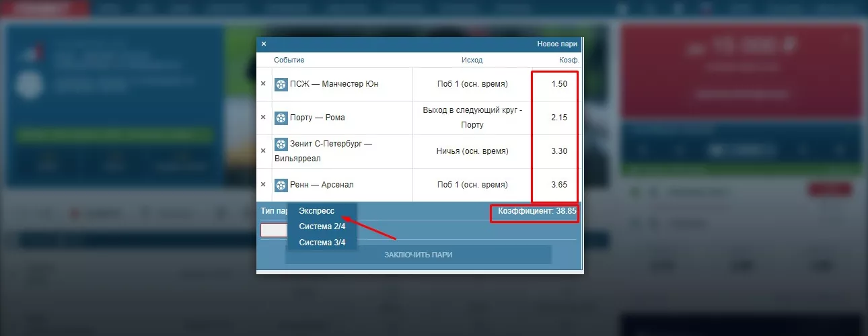Click the 3.65 odds for Ренн — Арсенал
The image size is (868, 336).
coord(558,185)
